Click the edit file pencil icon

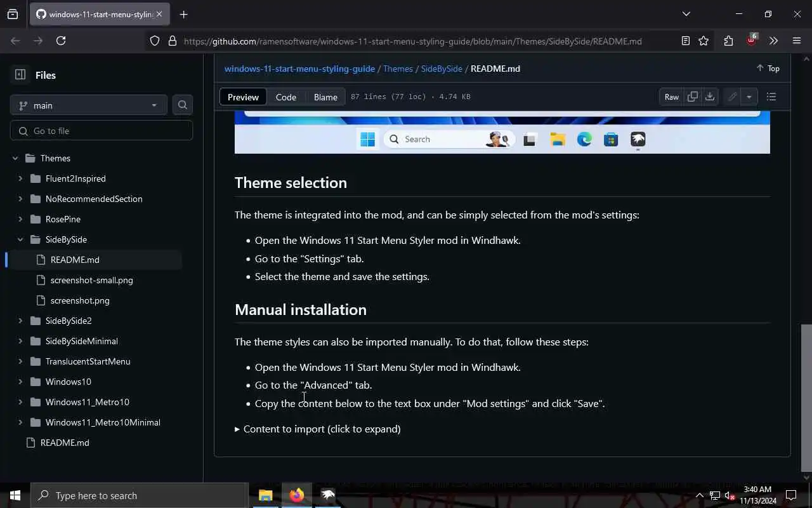click(732, 97)
